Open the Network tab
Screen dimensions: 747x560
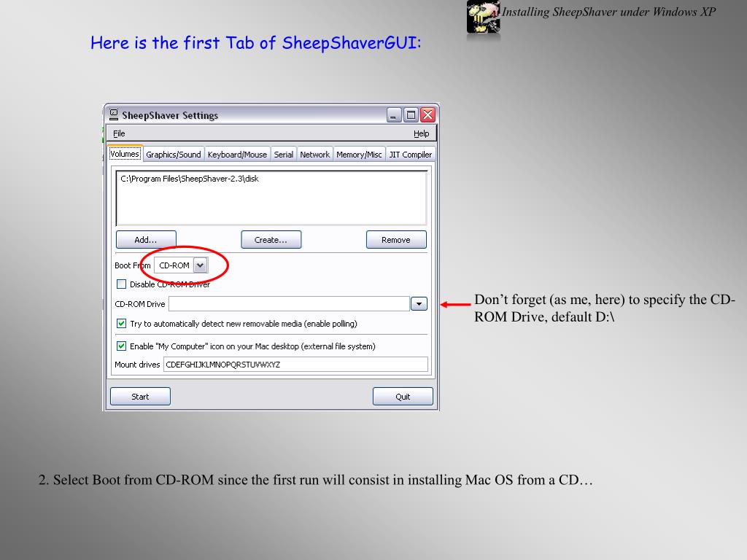click(x=314, y=155)
